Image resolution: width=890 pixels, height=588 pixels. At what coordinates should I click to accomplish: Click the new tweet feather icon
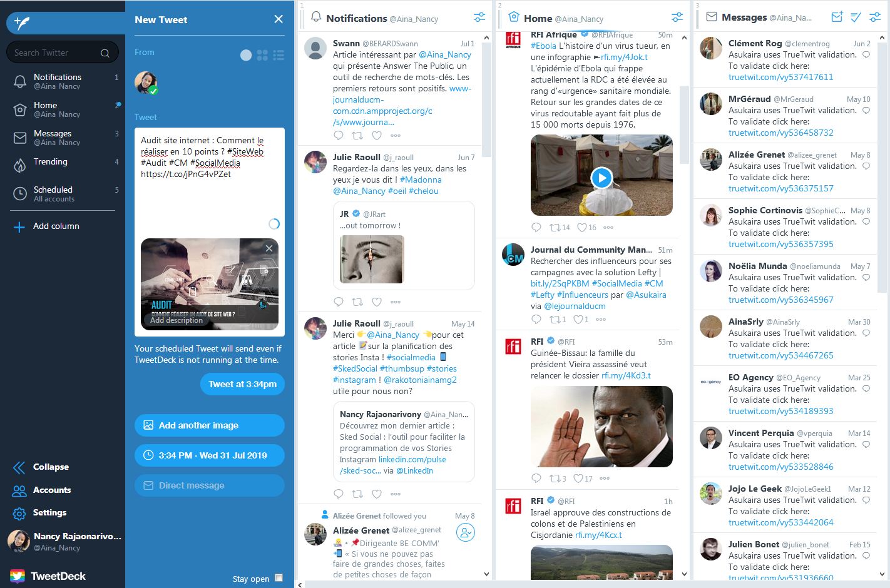23,23
